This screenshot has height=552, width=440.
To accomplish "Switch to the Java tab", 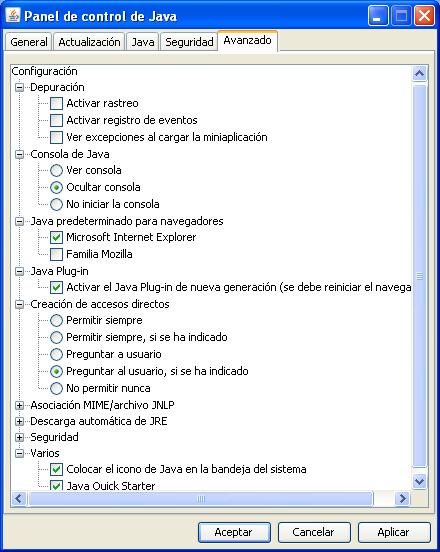I will point(143,42).
